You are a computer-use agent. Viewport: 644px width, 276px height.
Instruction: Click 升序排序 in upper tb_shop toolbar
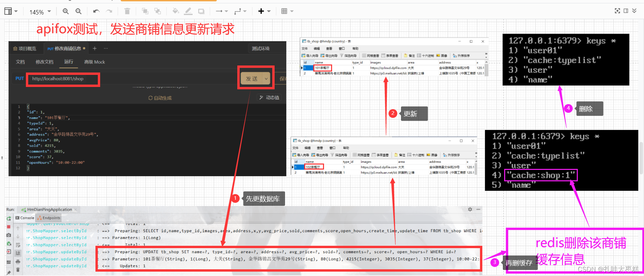[461, 56]
